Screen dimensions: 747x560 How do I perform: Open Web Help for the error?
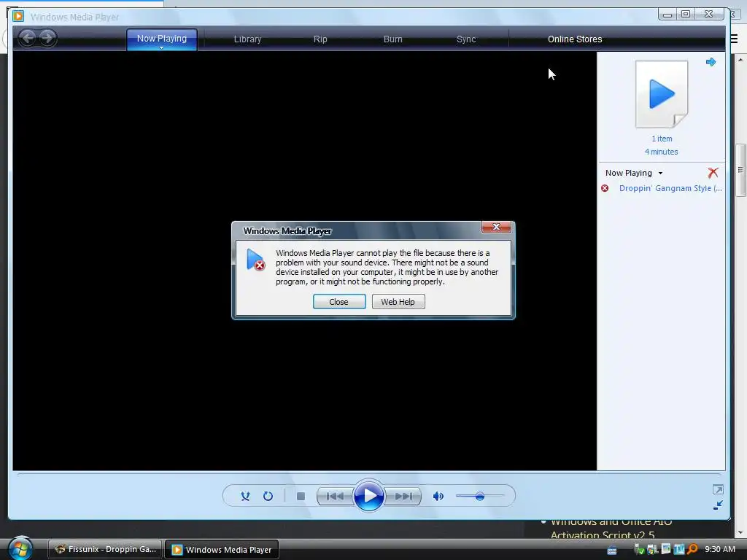[x=398, y=301]
